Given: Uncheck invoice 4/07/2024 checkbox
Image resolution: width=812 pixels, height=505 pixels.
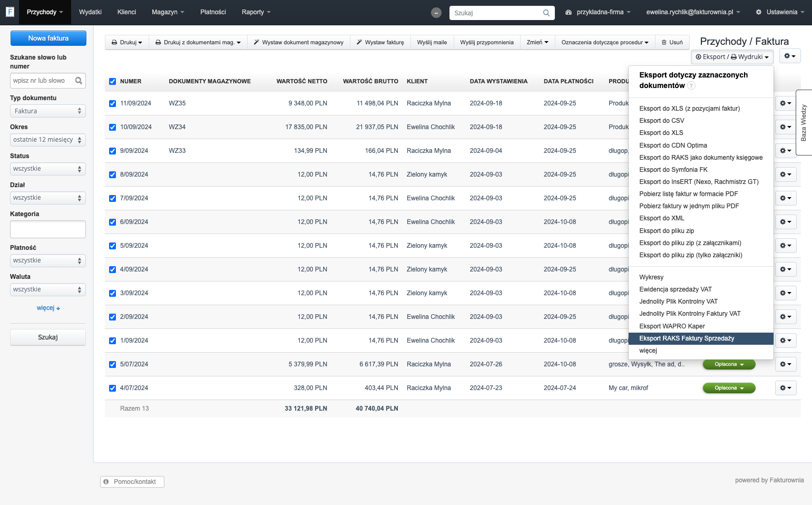Looking at the screenshot, I should (112, 388).
